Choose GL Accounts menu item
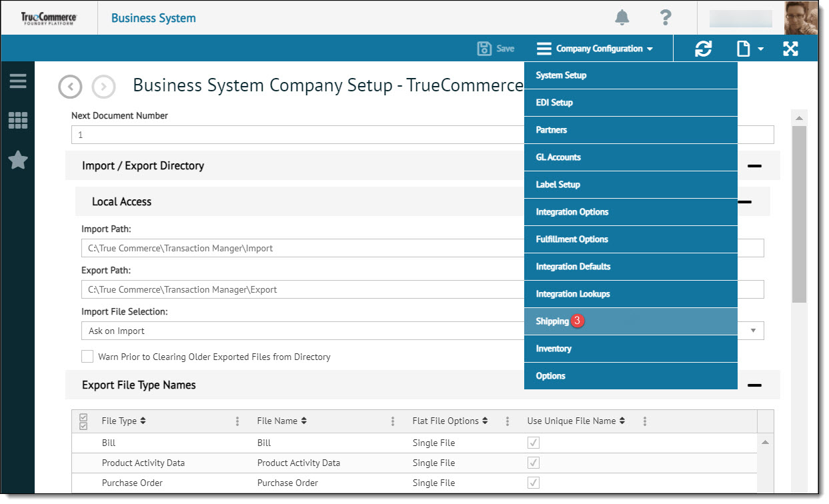Screen dimensions: 829x504 tap(631, 157)
